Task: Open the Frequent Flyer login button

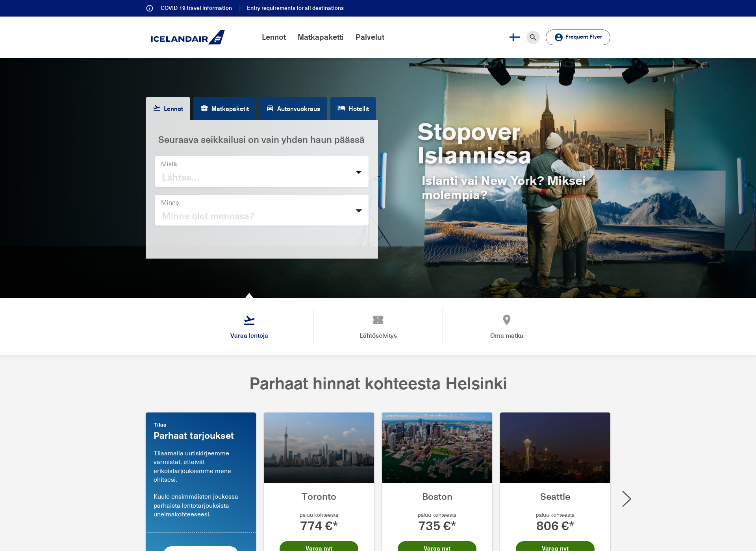Action: tap(578, 37)
